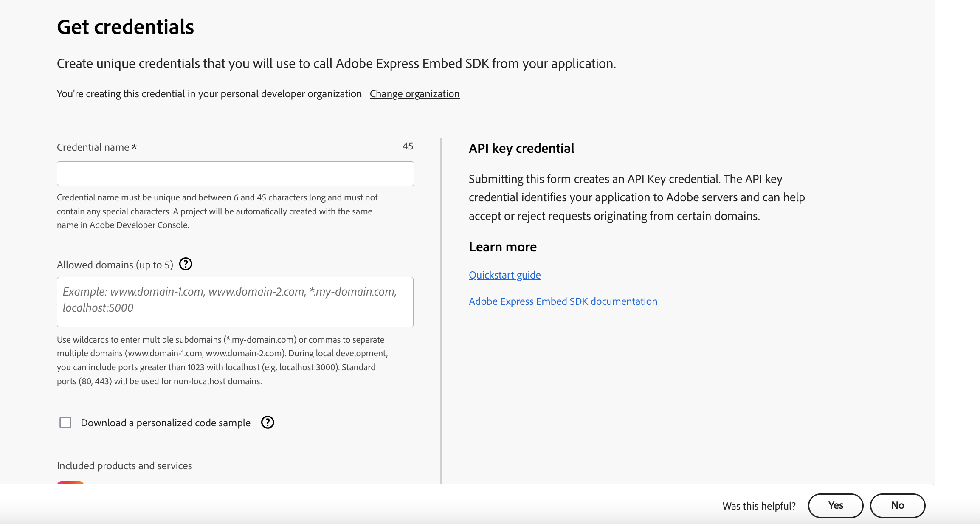This screenshot has width=980, height=524.
Task: Select the Get credentials heading
Action: [x=125, y=27]
